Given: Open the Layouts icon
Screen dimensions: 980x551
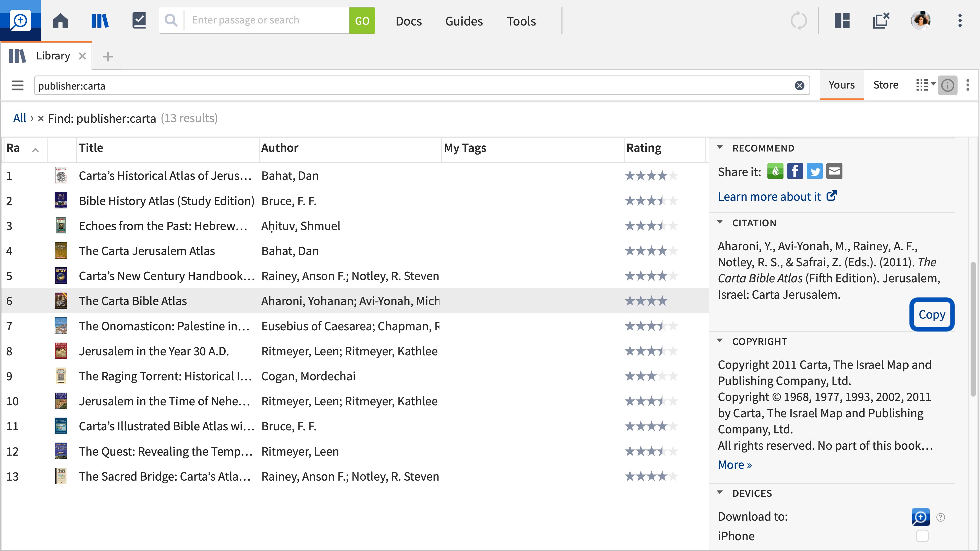Looking at the screenshot, I should tap(842, 20).
